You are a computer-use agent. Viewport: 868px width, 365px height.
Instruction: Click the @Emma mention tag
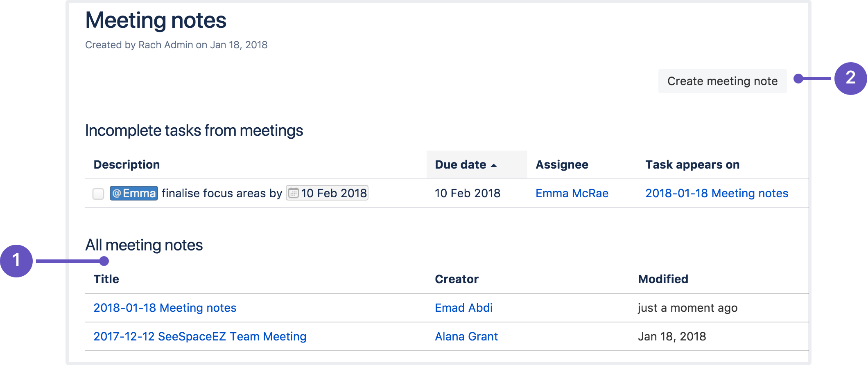134,193
